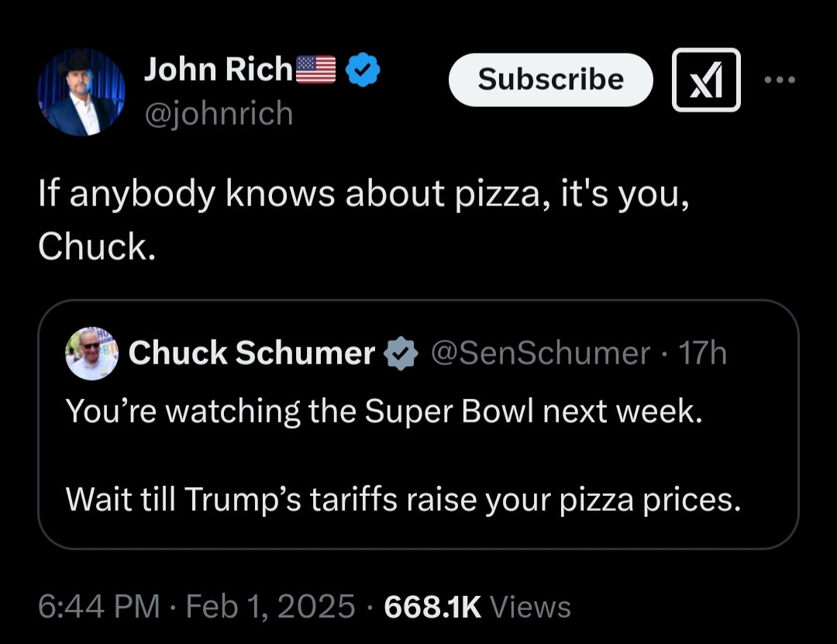Screen dimensions: 837x644
Task: Tap Chuck Schumer's small profile picture
Action: (x=92, y=353)
